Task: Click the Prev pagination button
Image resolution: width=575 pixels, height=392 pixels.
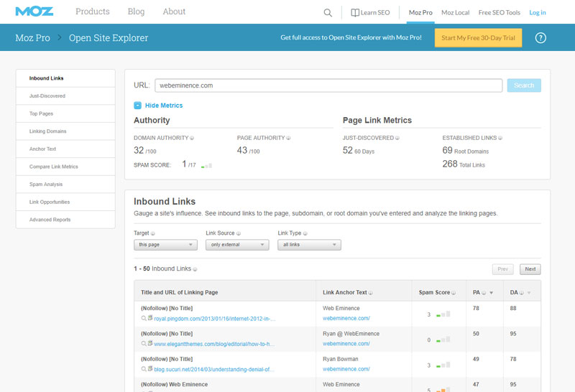Action: (x=502, y=269)
